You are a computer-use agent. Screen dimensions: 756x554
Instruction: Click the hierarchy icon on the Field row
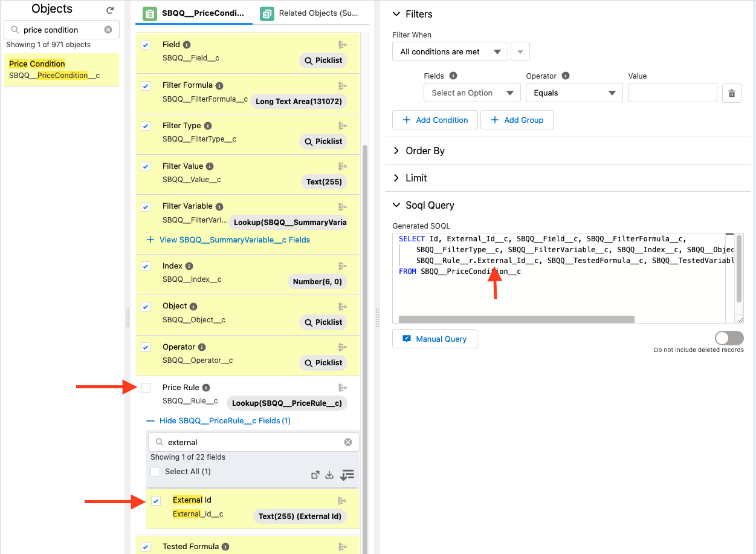(x=342, y=45)
